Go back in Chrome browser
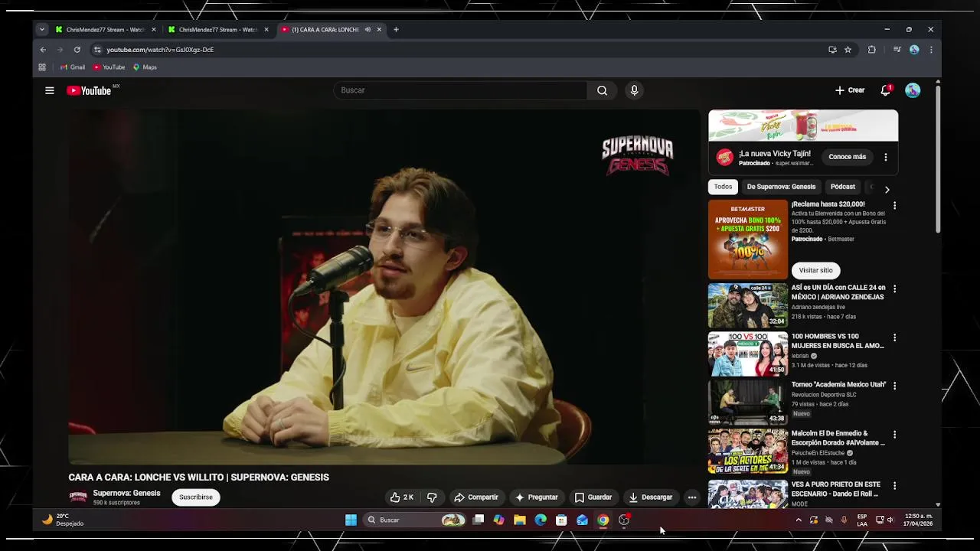The image size is (980, 551). [x=43, y=50]
